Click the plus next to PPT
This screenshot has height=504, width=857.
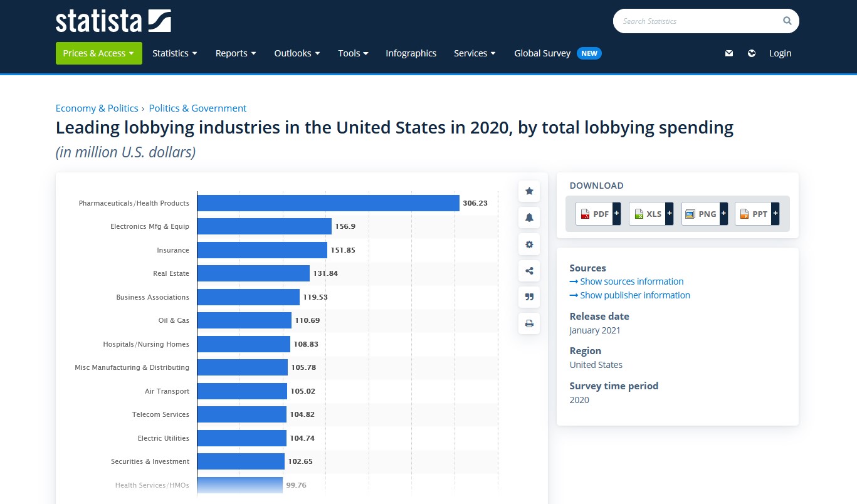(776, 214)
